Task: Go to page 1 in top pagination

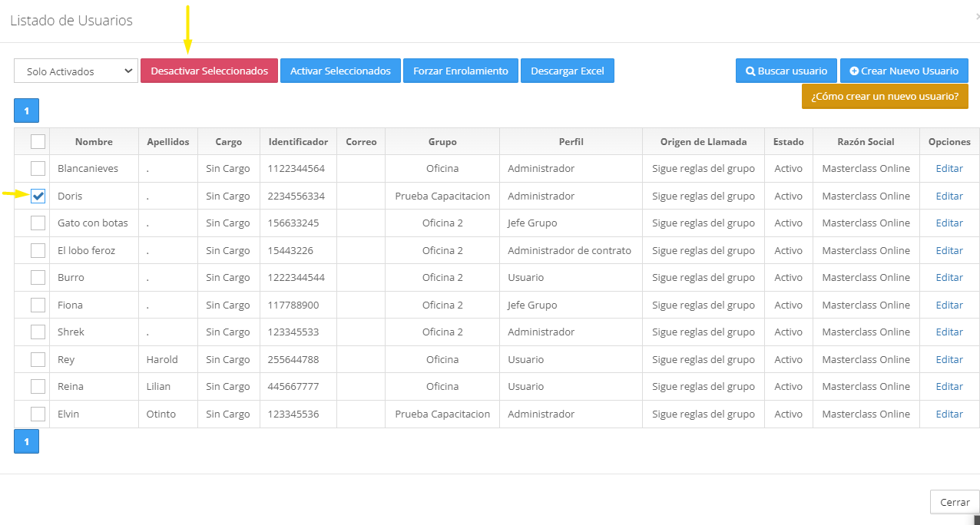Action: (26, 111)
